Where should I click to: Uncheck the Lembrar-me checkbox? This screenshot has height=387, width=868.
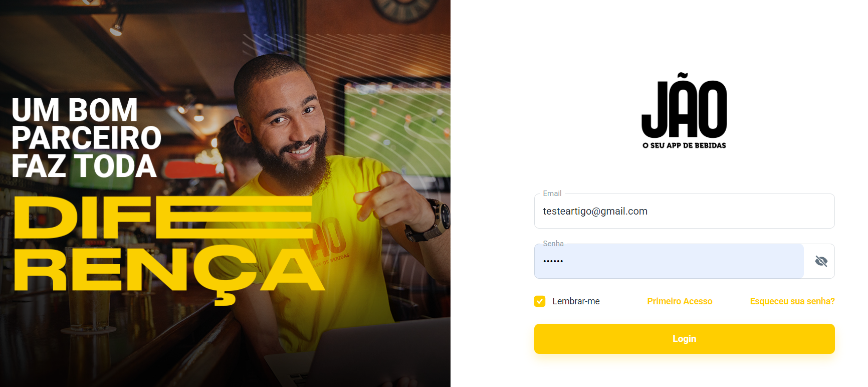coord(540,301)
